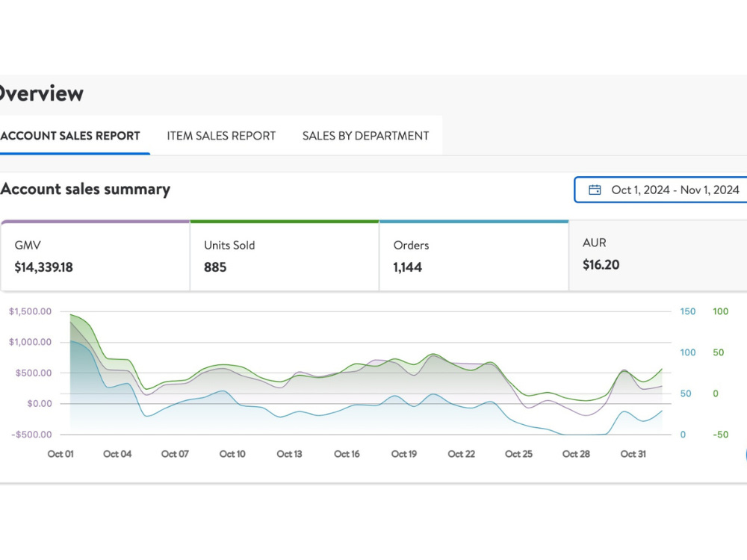
Task: Click the Oct 10 date label
Action: 232,454
